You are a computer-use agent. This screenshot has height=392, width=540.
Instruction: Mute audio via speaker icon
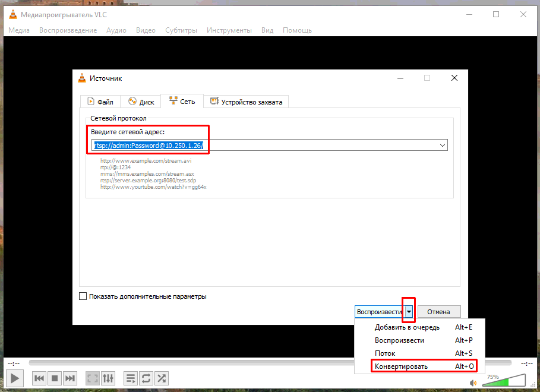(473, 382)
